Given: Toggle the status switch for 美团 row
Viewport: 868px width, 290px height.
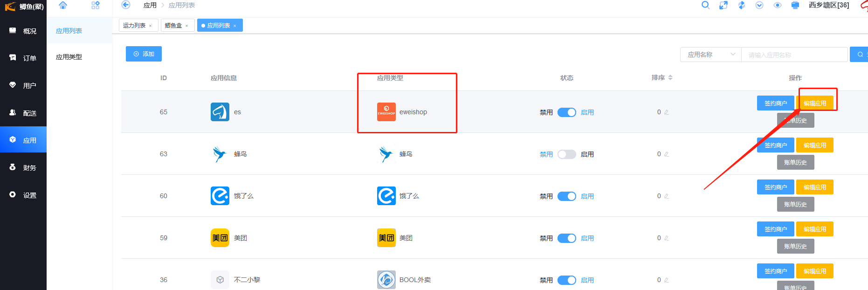Looking at the screenshot, I should coord(566,238).
